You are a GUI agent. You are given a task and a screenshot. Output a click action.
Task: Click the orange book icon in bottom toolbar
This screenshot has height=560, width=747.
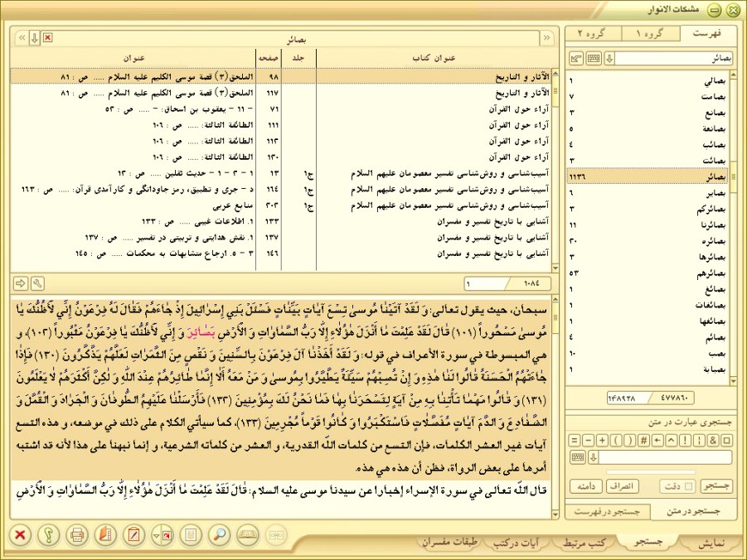[x=105, y=535]
